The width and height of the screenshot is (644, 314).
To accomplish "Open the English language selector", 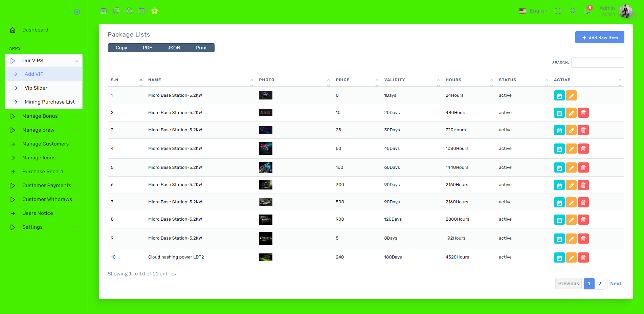I will coord(533,11).
